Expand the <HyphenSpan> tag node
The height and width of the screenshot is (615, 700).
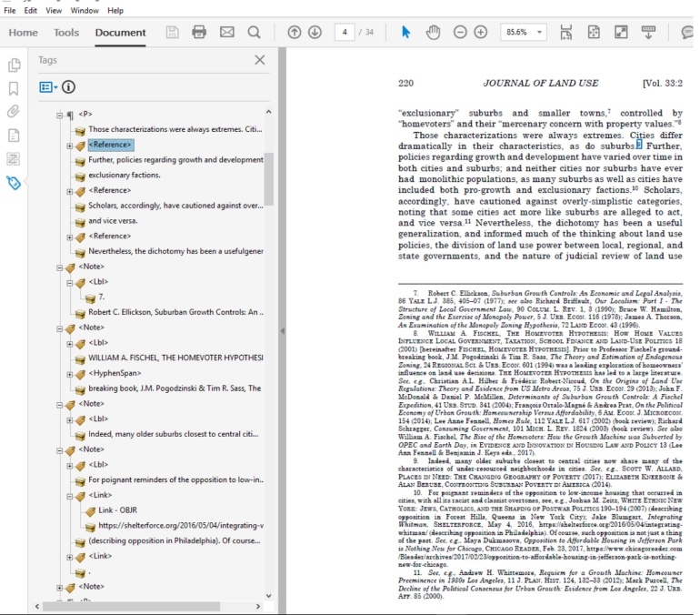click(70, 373)
